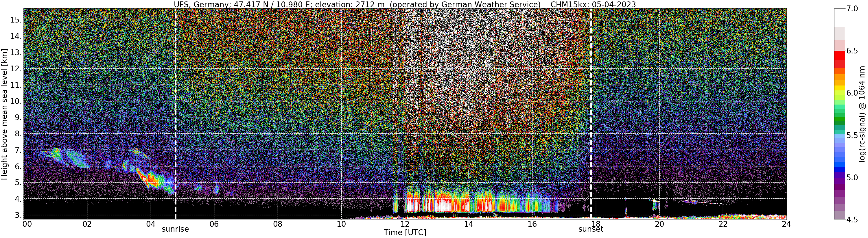The height and width of the screenshot is (238, 868).
Task: Click the y-axis tick label '14.'
Action: click(16, 36)
